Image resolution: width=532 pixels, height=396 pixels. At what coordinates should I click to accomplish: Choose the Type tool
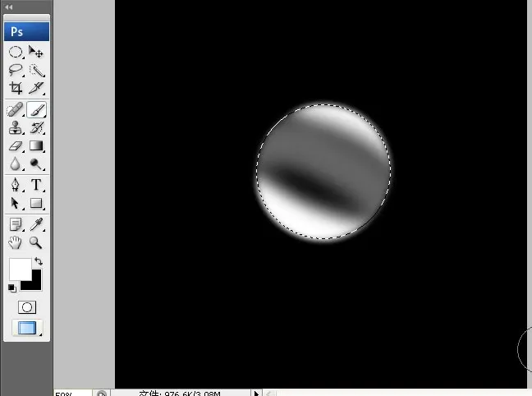coord(36,185)
